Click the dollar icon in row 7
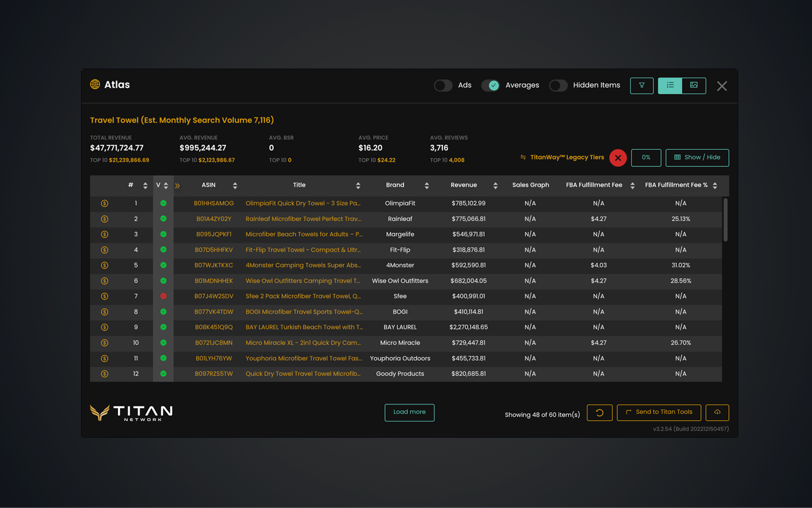This screenshot has height=508, width=812. pyautogui.click(x=105, y=297)
